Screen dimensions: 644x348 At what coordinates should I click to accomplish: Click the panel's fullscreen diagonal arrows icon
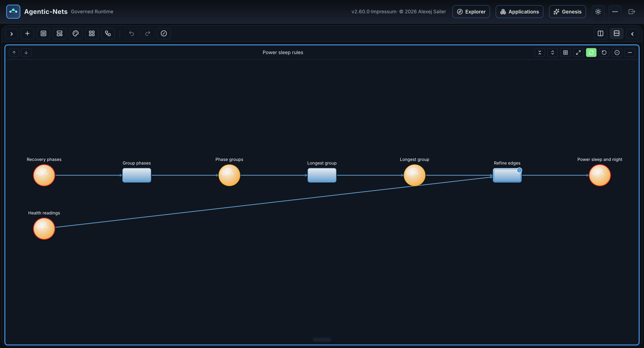click(578, 52)
